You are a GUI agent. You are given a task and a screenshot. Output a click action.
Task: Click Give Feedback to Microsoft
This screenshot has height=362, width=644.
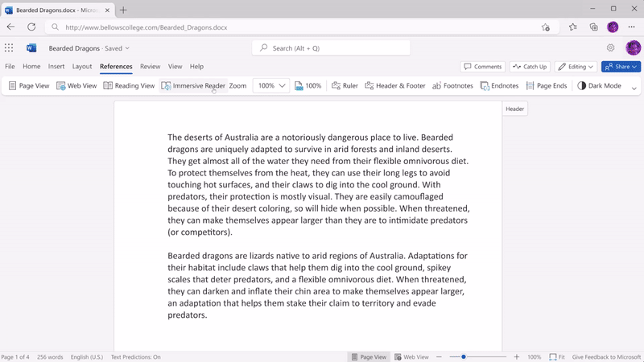(x=606, y=357)
